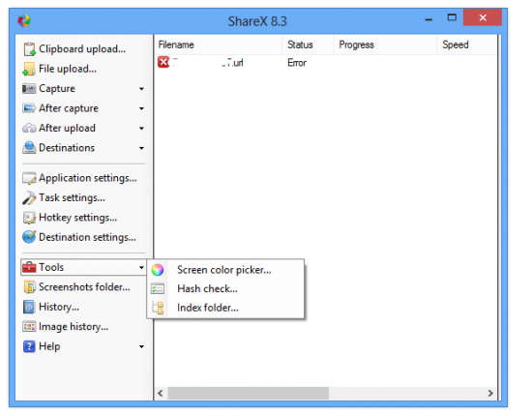Open Hotkey settings... label
The image size is (532, 416).
click(x=78, y=218)
